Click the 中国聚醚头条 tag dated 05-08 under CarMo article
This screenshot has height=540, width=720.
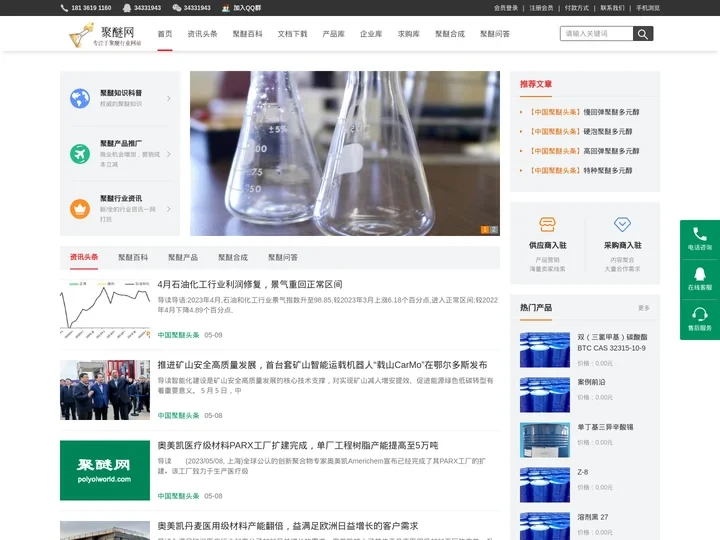pyautogui.click(x=179, y=416)
